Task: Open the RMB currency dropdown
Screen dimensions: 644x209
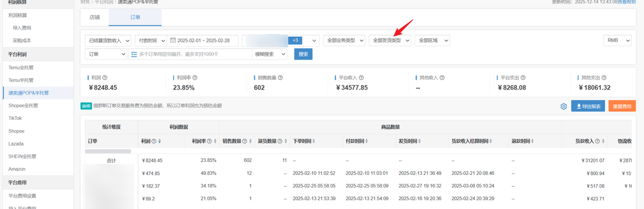Action: (617, 40)
